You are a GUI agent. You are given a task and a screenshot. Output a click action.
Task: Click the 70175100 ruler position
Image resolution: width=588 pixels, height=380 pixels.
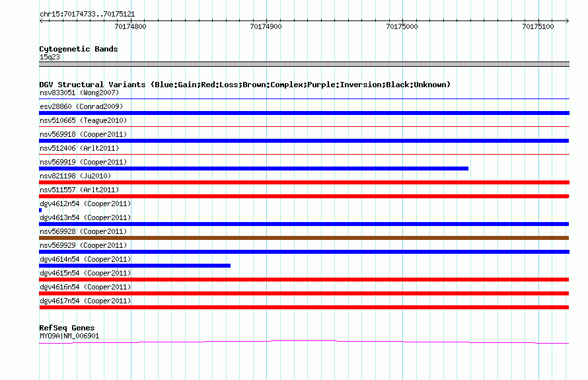click(x=538, y=26)
